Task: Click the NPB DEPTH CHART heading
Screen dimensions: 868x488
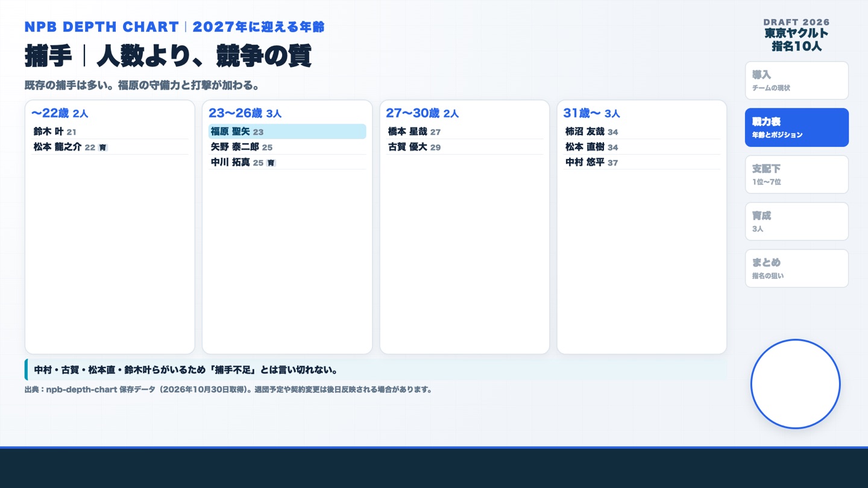Action: tap(174, 27)
